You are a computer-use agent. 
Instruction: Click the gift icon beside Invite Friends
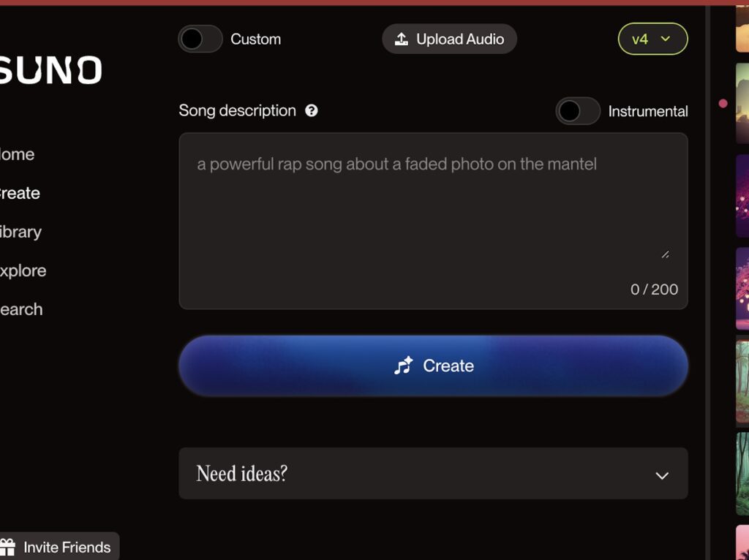(8, 547)
